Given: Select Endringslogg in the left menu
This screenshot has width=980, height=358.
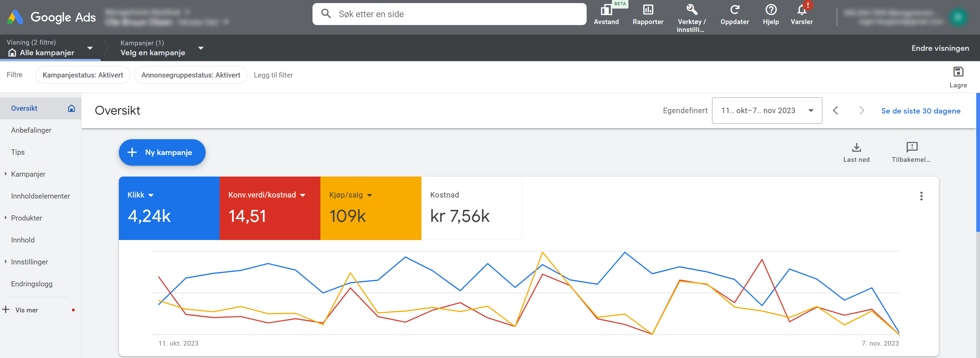Looking at the screenshot, I should coord(32,284).
